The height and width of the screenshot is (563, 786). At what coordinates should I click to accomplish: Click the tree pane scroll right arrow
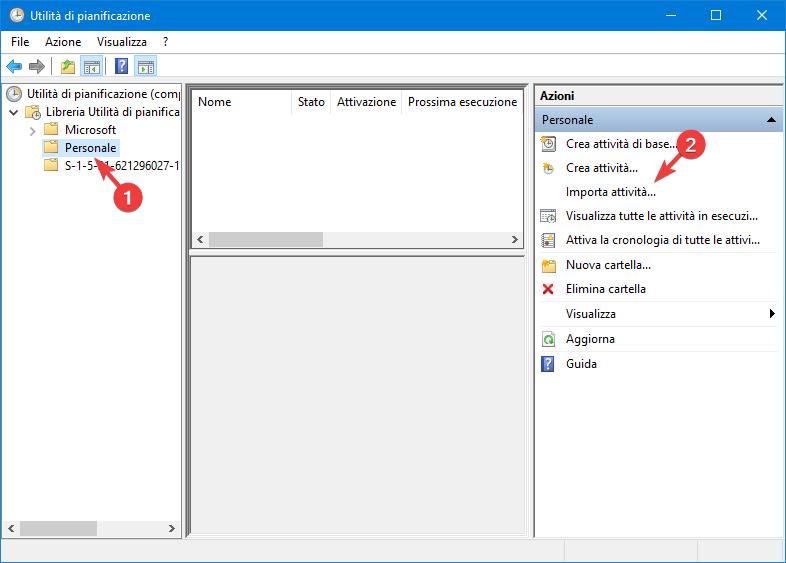point(171,528)
